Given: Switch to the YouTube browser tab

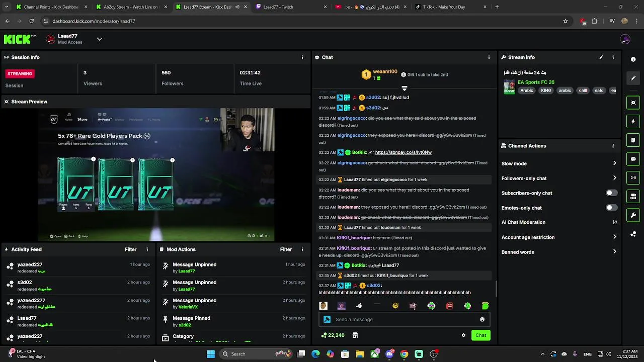Looking at the screenshot, I should pyautogui.click(x=370, y=7).
